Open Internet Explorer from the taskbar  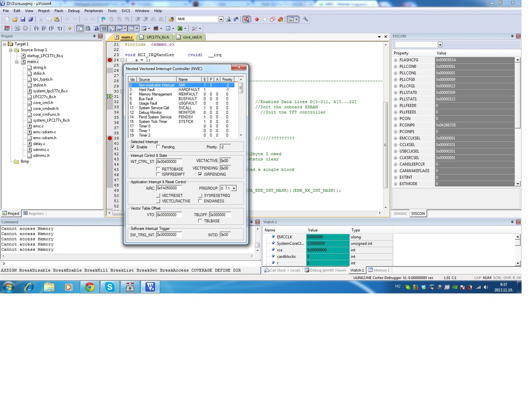pos(29,287)
